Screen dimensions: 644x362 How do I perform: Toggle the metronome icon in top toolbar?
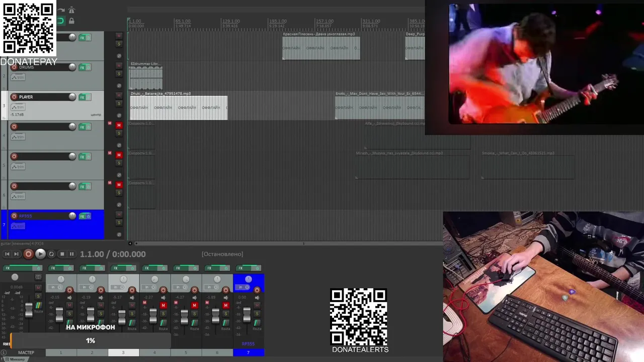pyautogui.click(x=71, y=10)
